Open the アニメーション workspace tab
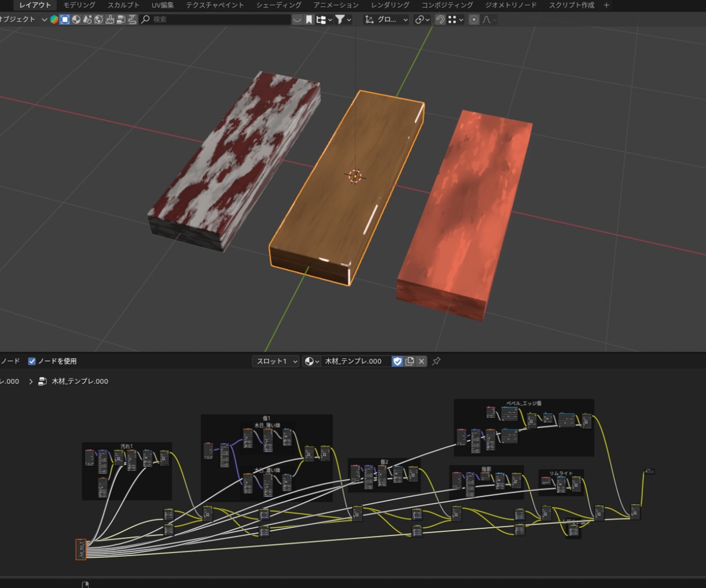This screenshot has height=588, width=706. click(x=336, y=5)
